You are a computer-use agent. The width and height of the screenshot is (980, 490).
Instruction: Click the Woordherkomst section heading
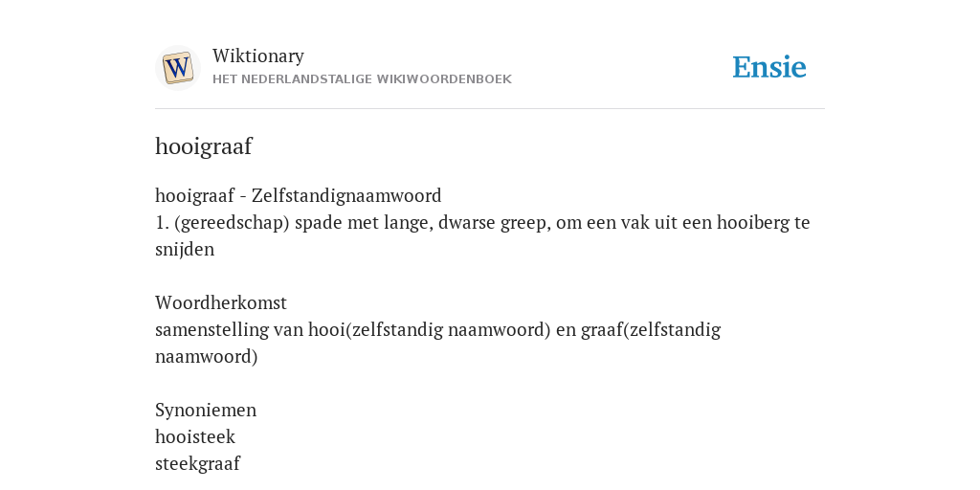click(x=221, y=303)
